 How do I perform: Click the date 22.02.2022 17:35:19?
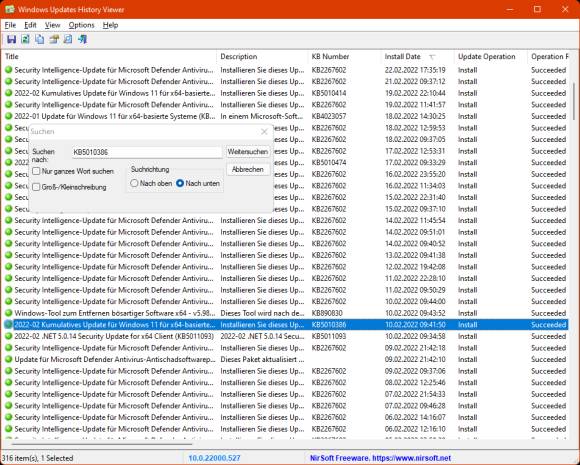(x=415, y=70)
